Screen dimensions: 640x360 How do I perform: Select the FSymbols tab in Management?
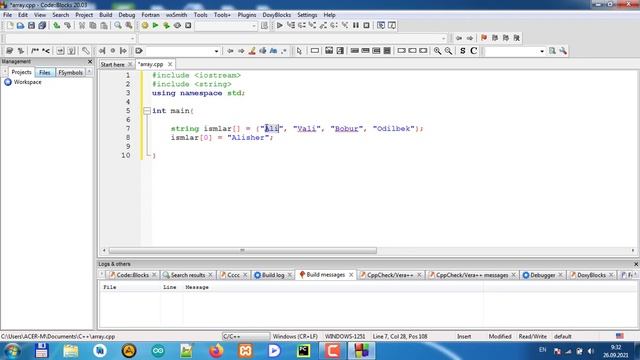point(70,72)
